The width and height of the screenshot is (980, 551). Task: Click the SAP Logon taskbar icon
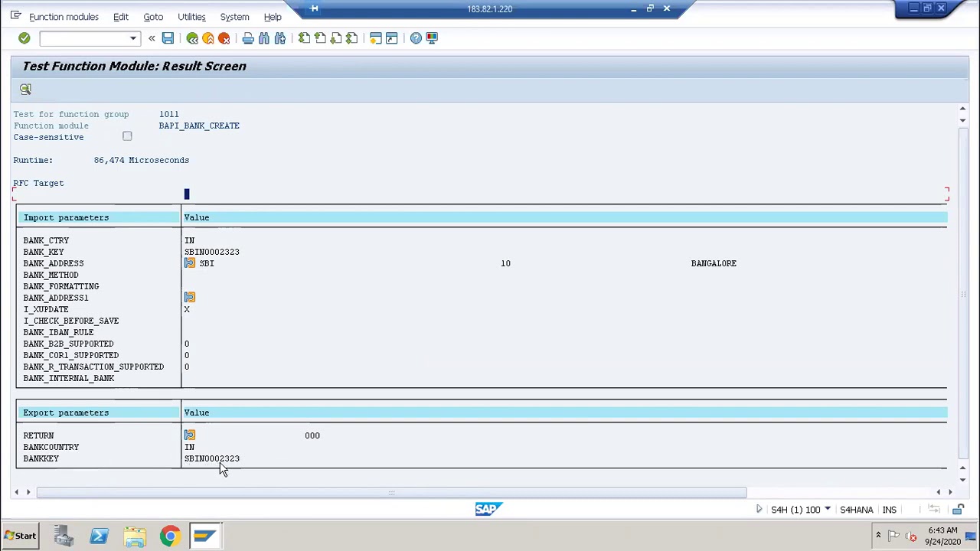click(x=204, y=536)
